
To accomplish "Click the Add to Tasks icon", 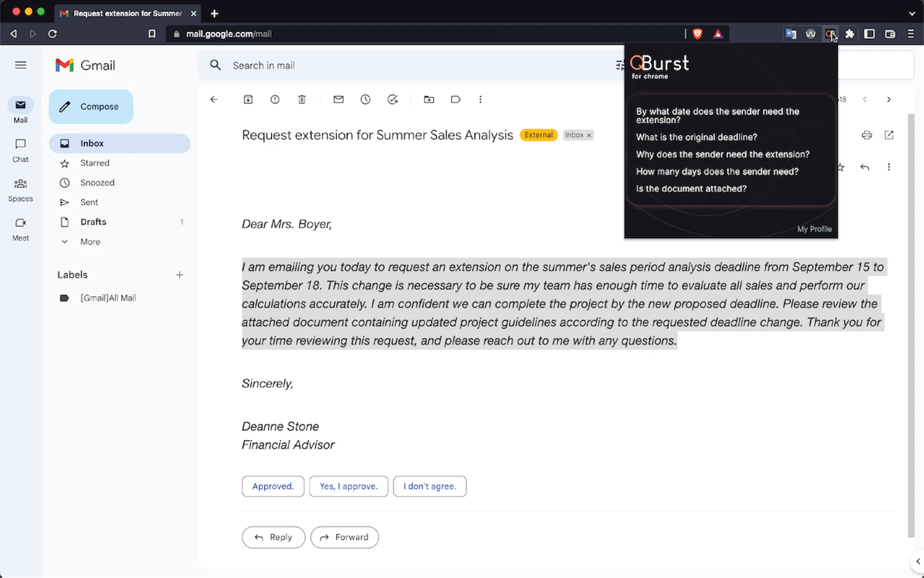I will pos(393,99).
